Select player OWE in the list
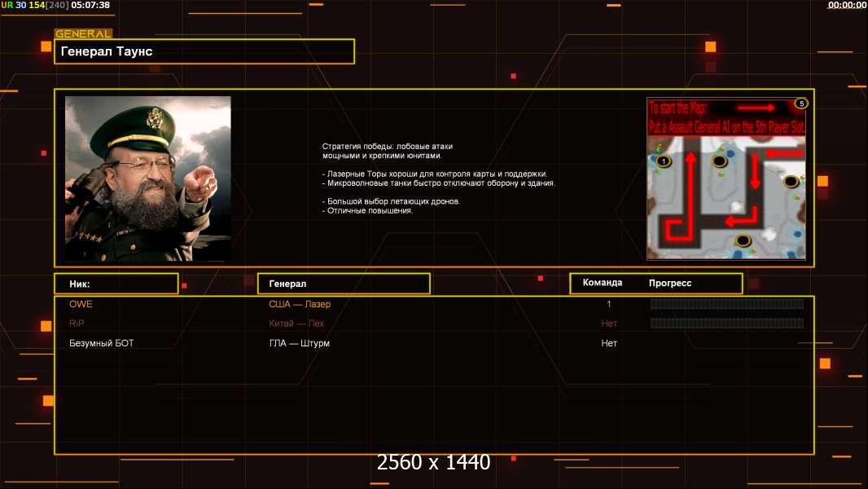The image size is (868, 489). coord(81,304)
